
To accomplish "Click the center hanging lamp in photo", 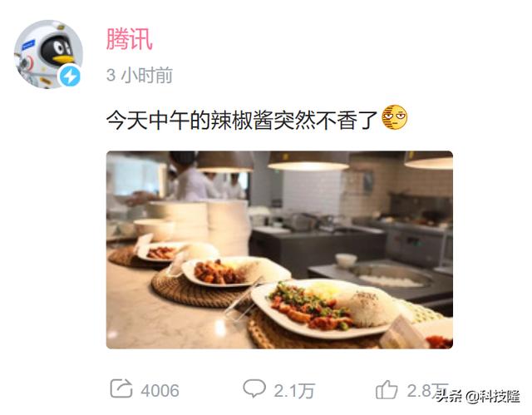I will 308,161.
